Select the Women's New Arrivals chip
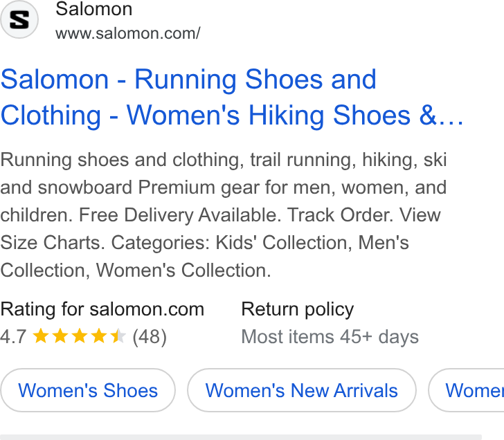The image size is (504, 440). (x=302, y=390)
